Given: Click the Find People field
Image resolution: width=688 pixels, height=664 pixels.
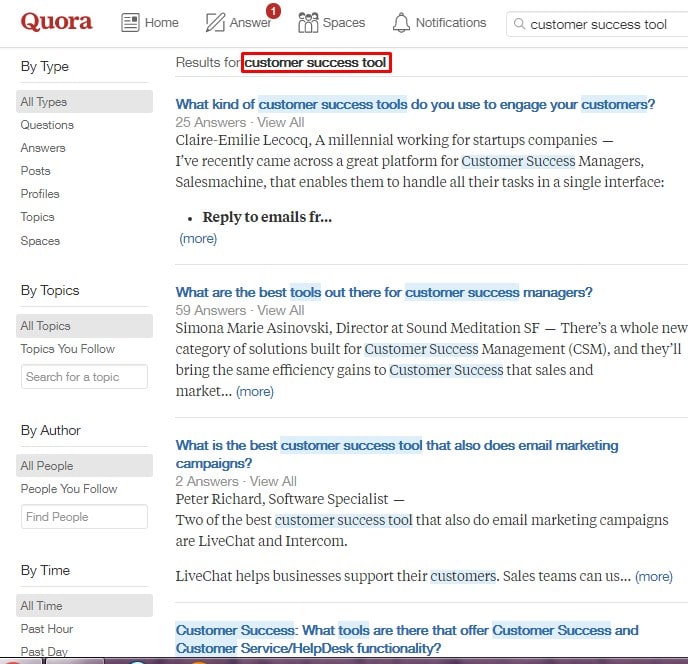Looking at the screenshot, I should [x=84, y=517].
